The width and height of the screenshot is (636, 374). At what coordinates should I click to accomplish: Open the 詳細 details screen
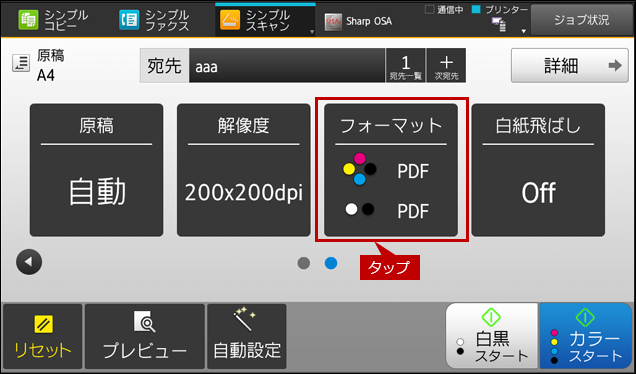coord(569,66)
